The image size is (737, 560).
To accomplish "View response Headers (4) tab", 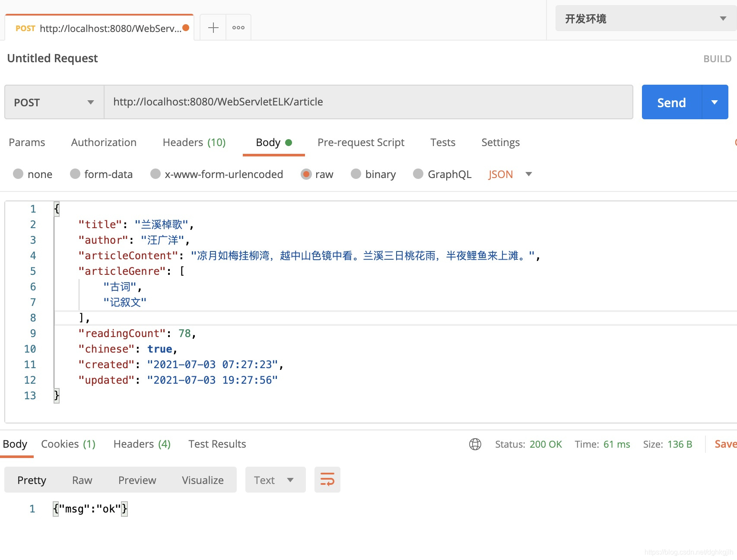I will [x=142, y=444].
